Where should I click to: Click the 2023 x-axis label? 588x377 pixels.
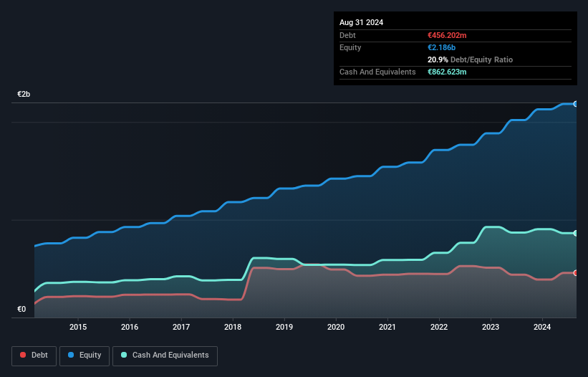(491, 327)
